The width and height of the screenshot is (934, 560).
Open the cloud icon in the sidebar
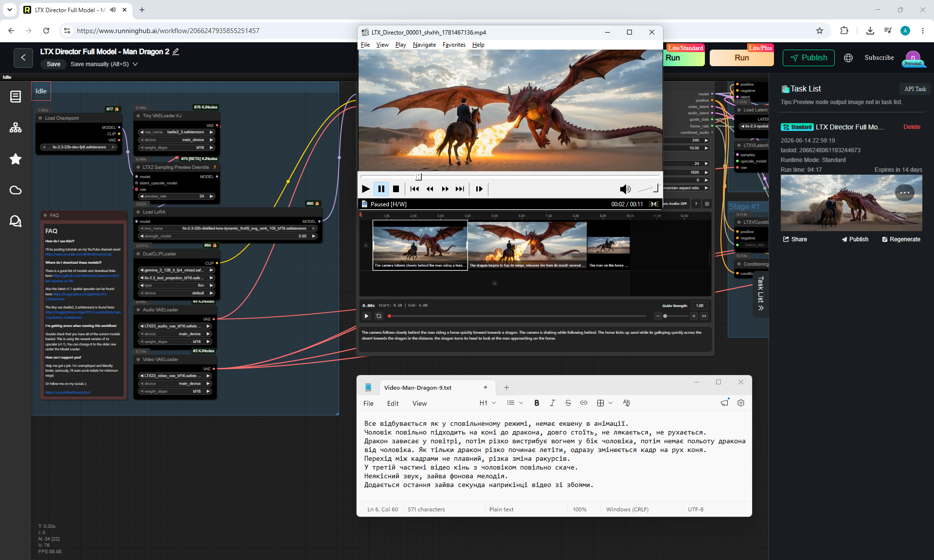[x=16, y=190]
